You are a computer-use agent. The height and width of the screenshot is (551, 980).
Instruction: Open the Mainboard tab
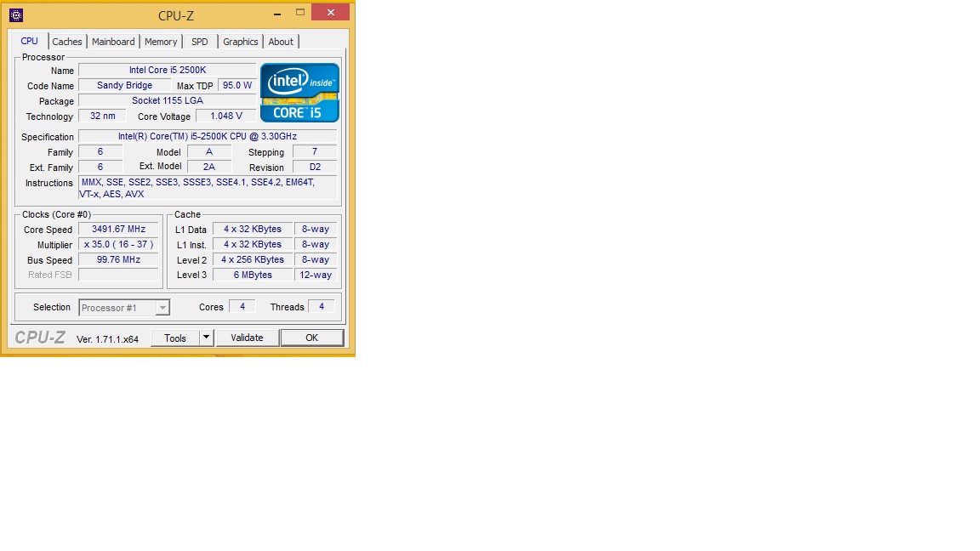coord(113,42)
